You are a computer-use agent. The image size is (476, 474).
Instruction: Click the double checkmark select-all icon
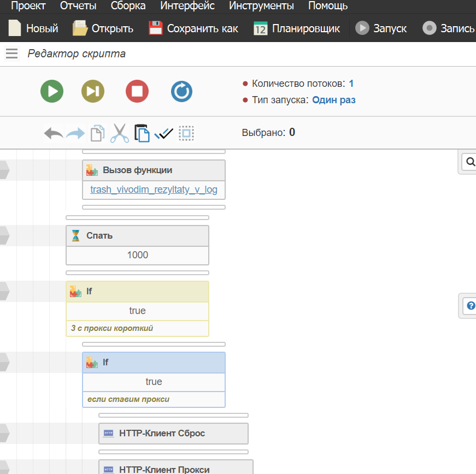163,133
